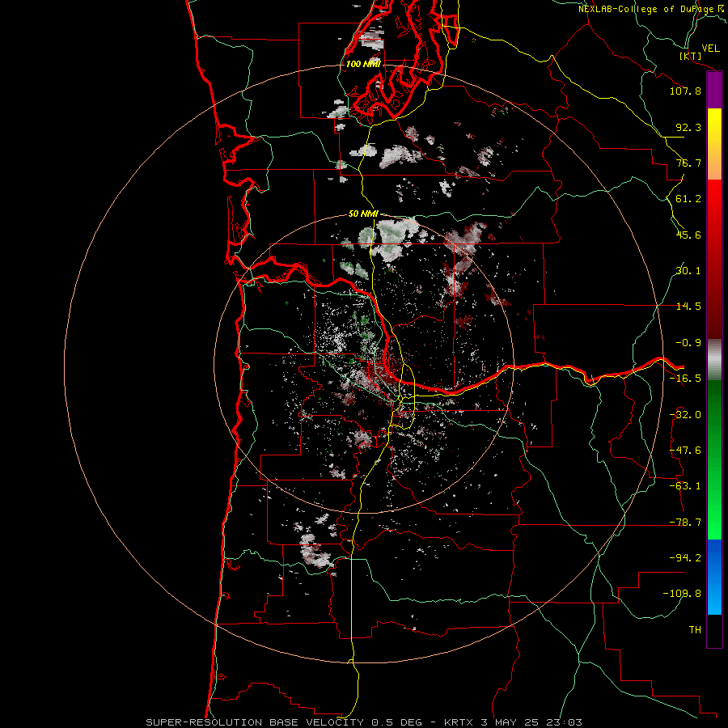This screenshot has width=728, height=728.
Task: Select the -16.5 velocity scale value
Action: (685, 379)
